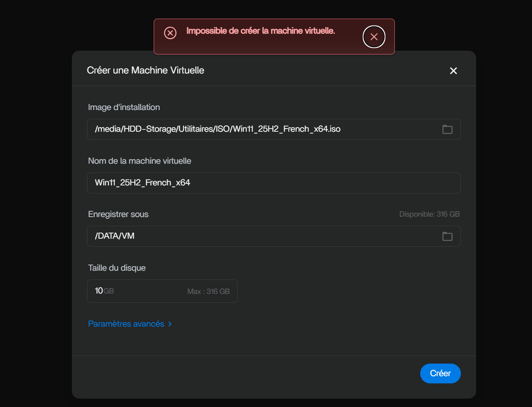This screenshot has height=407, width=532.
Task: Click the Disponible: 316 GB label
Action: 429,214
